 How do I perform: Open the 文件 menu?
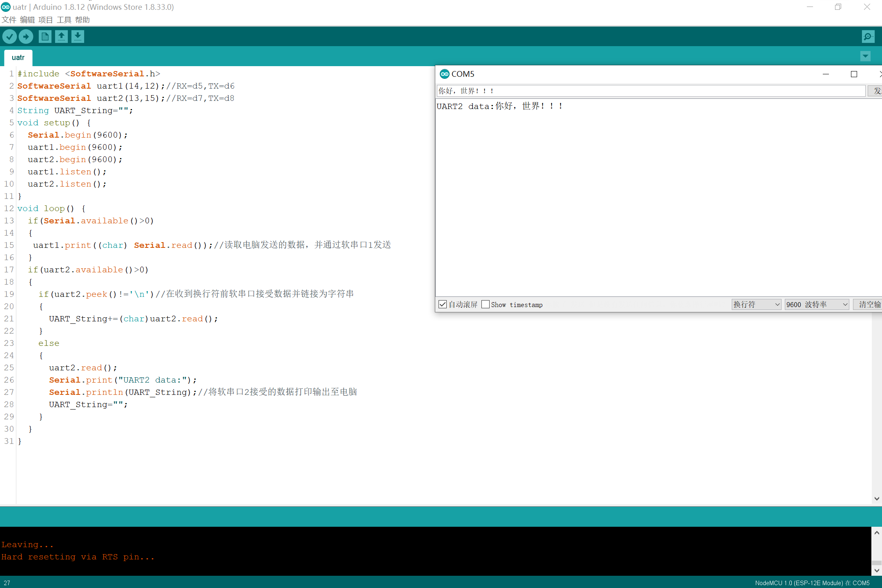coord(9,20)
